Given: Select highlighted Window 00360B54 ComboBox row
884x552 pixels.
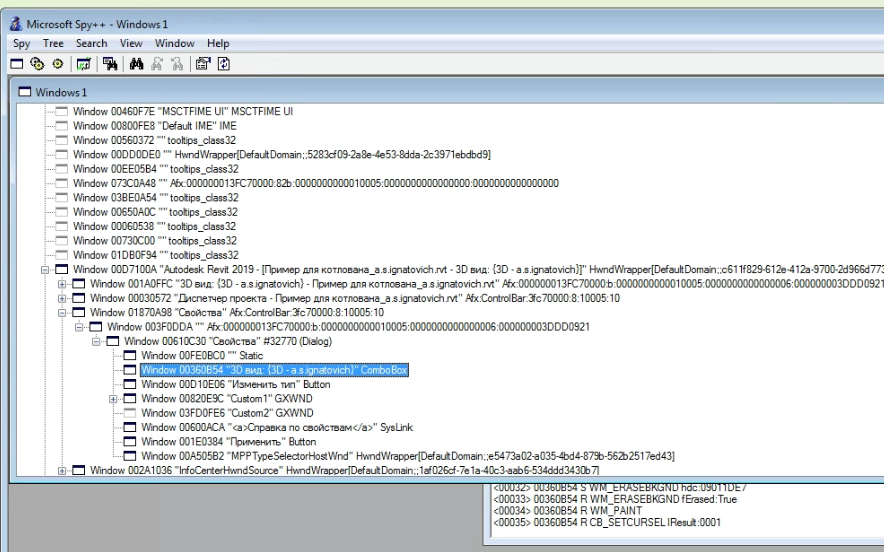Looking at the screenshot, I should (x=274, y=370).
